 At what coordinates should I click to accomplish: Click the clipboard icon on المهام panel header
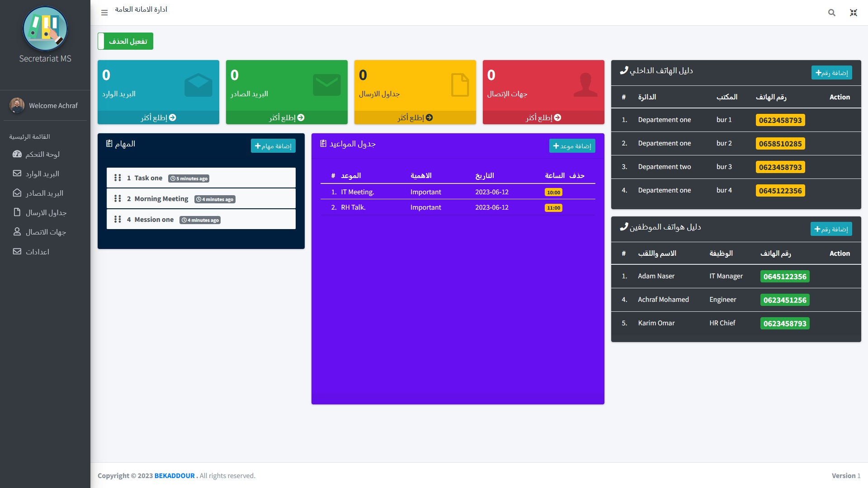coord(109,143)
